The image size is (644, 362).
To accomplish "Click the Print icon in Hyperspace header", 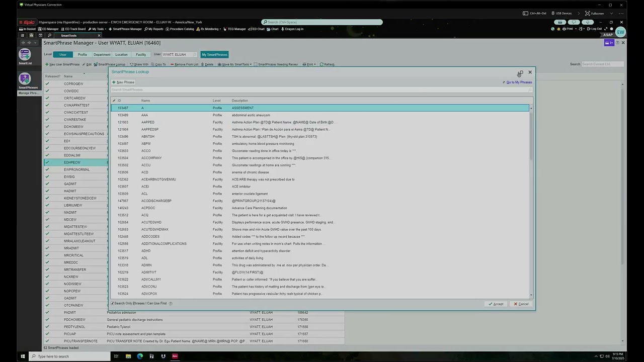I will 568,29.
